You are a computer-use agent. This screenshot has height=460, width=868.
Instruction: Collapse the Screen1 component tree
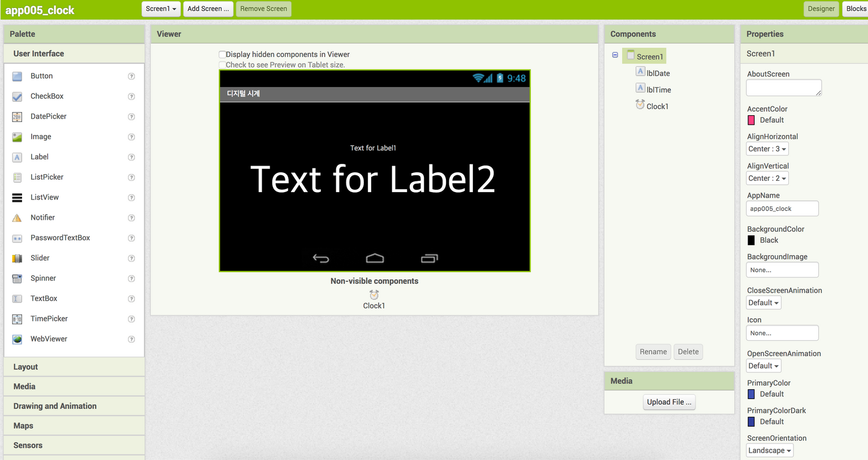(615, 55)
